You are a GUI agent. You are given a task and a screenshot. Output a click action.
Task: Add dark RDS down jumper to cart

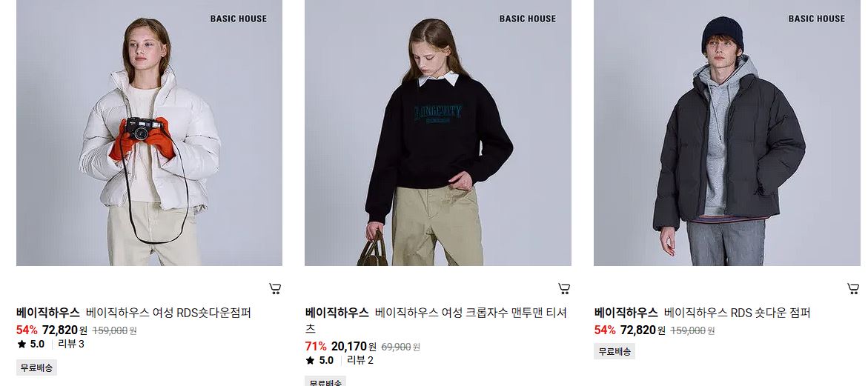(x=853, y=288)
